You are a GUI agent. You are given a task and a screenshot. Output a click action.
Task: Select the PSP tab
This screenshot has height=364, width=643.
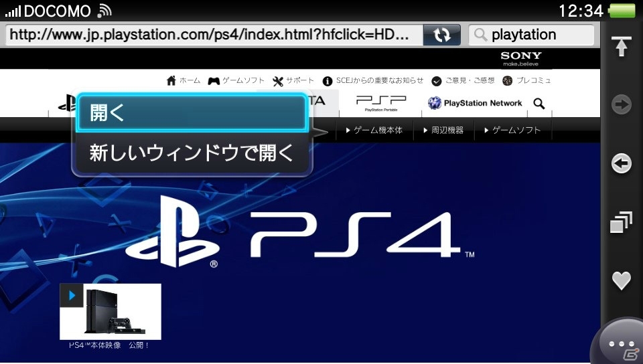click(x=381, y=103)
